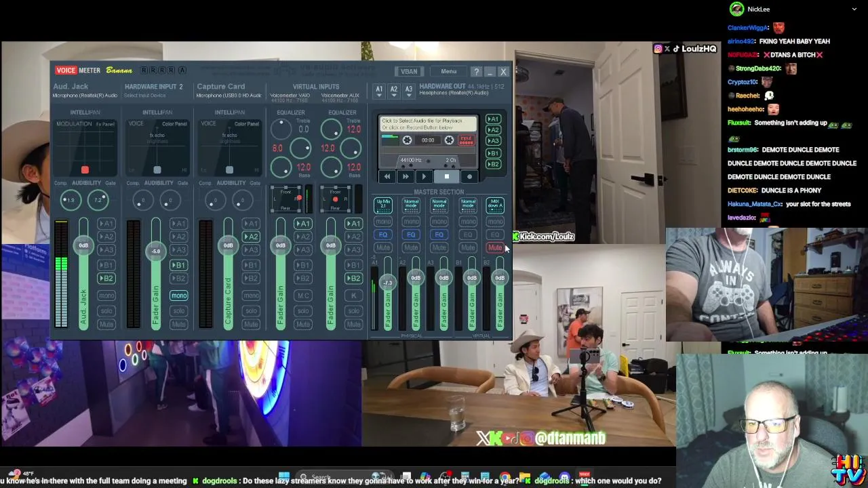Enable A3 routing on Aud. Jack strip

tap(106, 250)
